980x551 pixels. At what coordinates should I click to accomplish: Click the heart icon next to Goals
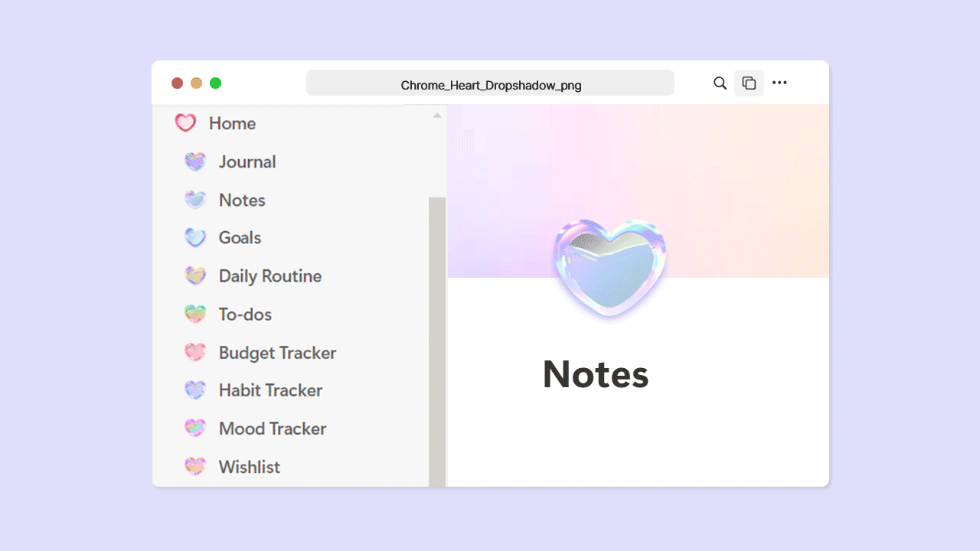pyautogui.click(x=195, y=237)
